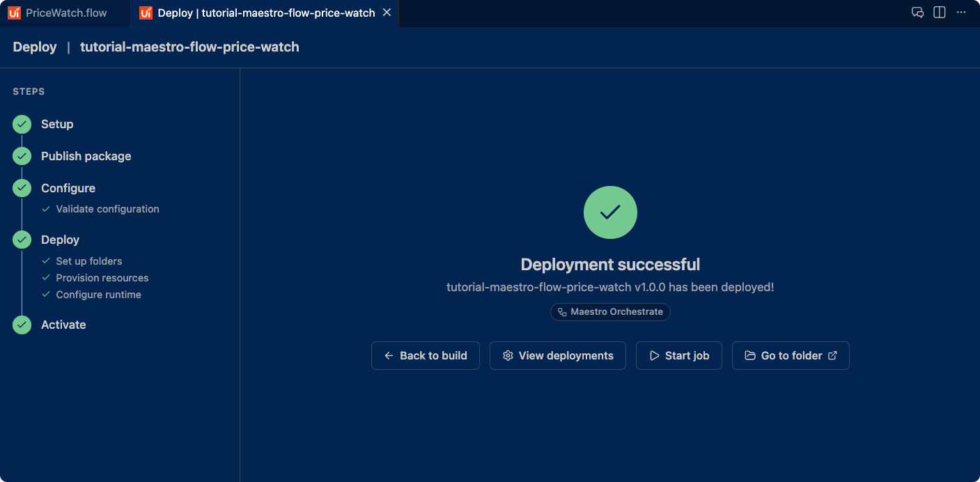Click the Setup step green check circle
The height and width of the screenshot is (482, 980).
(22, 124)
